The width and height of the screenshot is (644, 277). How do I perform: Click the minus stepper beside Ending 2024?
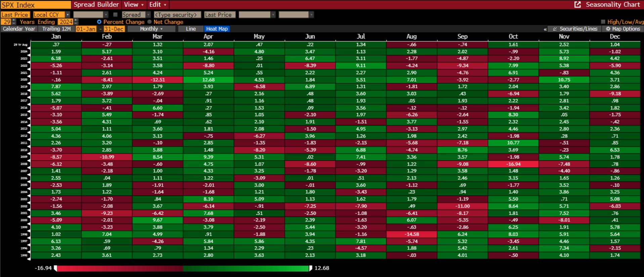[76, 23]
